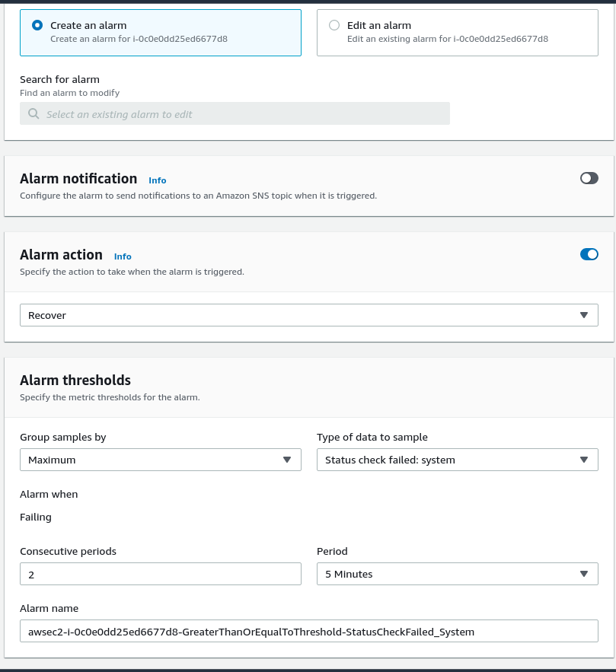Image resolution: width=616 pixels, height=672 pixels.
Task: Disable the Alarm action switch
Action: pyautogui.click(x=589, y=254)
